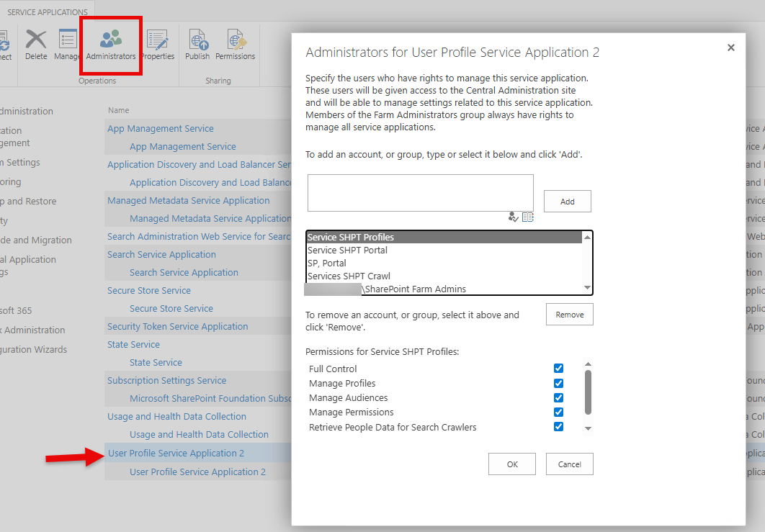
Task: Click the Remove button
Action: (569, 315)
